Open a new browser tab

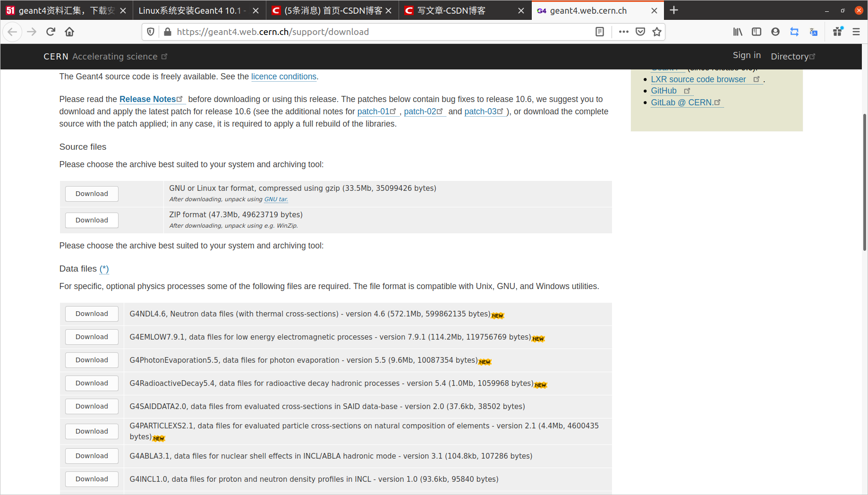click(x=674, y=10)
